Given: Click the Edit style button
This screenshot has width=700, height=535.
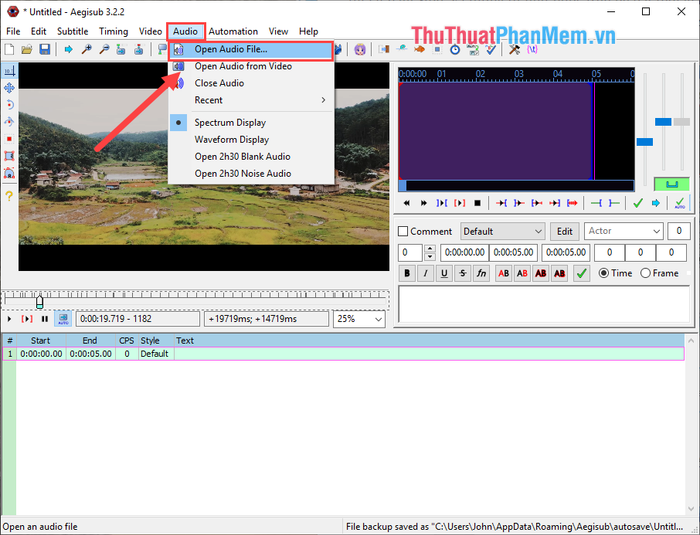Looking at the screenshot, I should point(564,231).
